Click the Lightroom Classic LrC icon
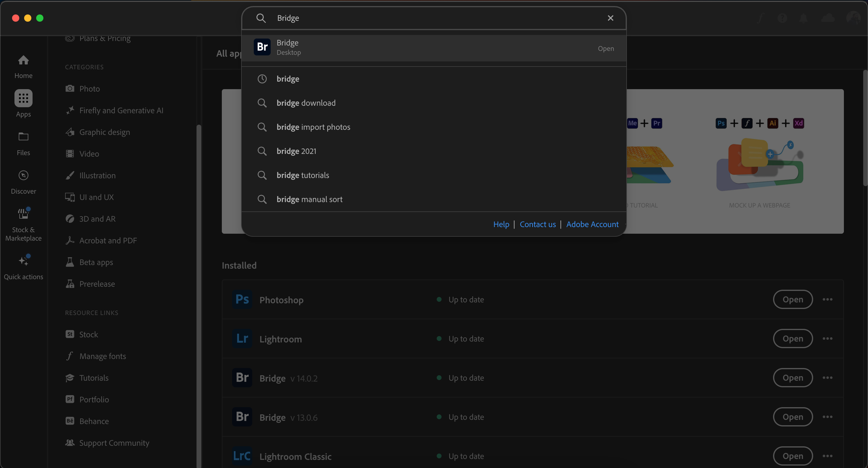Image resolution: width=868 pixels, height=468 pixels. click(242, 456)
